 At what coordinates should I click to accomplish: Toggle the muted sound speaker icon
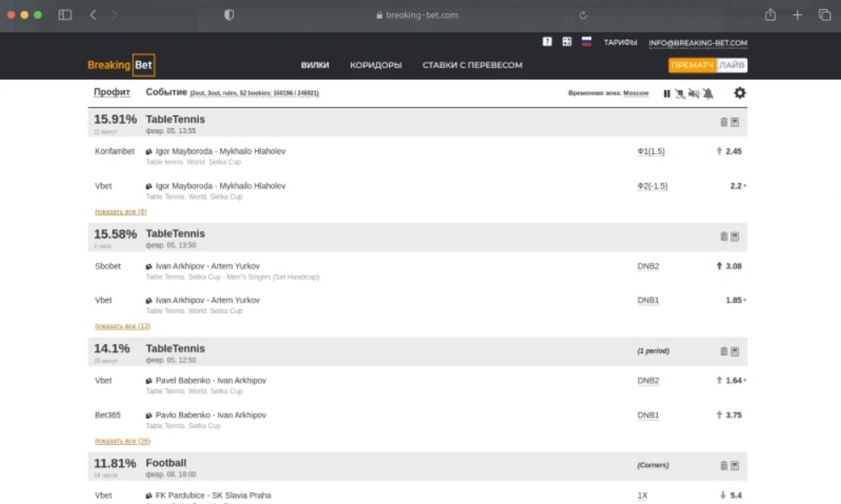pyautogui.click(x=693, y=94)
